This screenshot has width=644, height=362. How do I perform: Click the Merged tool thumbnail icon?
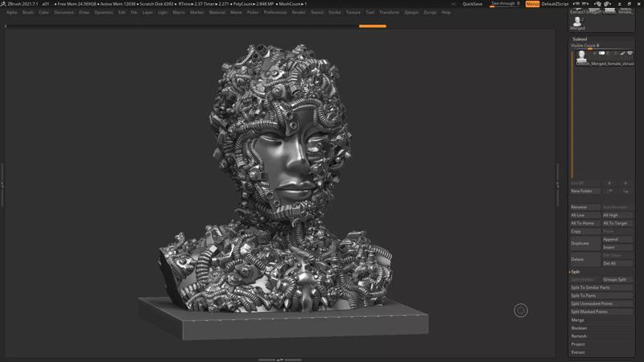point(577,20)
